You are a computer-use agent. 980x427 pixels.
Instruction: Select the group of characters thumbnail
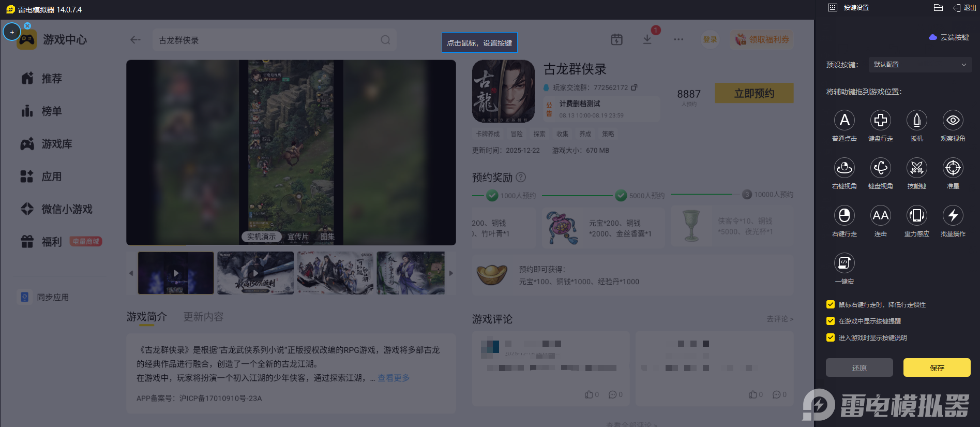pos(335,273)
